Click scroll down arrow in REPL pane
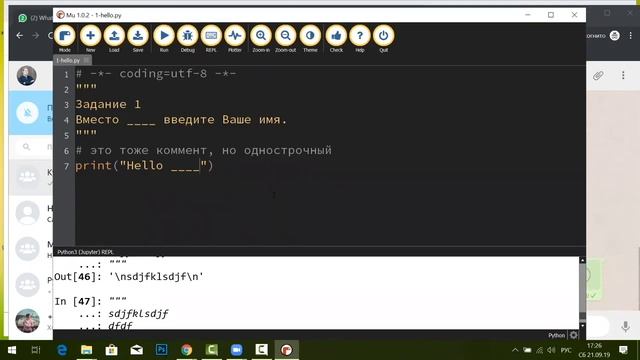The image size is (640, 360). (x=582, y=326)
